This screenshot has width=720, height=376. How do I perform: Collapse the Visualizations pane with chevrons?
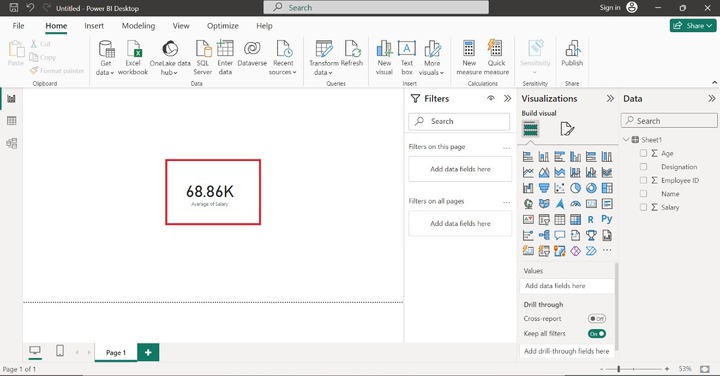tap(610, 98)
